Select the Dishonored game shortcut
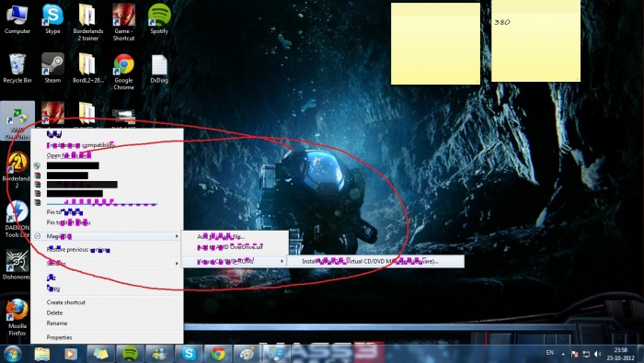The height and width of the screenshot is (363, 644). click(17, 265)
